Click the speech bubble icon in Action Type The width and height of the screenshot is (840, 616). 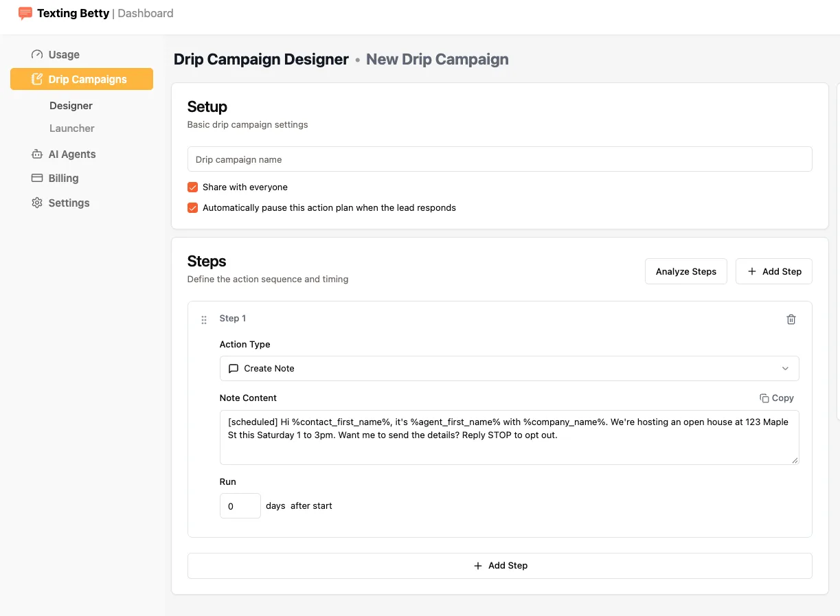point(234,369)
